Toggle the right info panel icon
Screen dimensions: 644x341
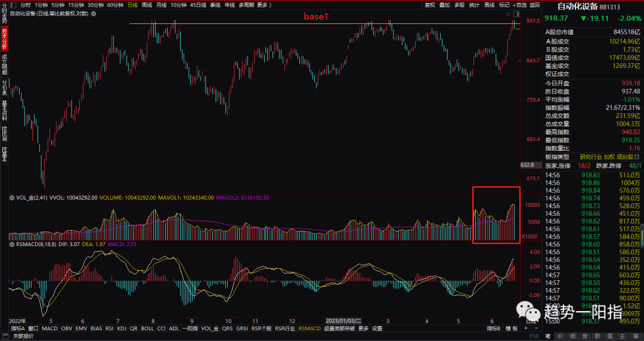click(x=516, y=14)
